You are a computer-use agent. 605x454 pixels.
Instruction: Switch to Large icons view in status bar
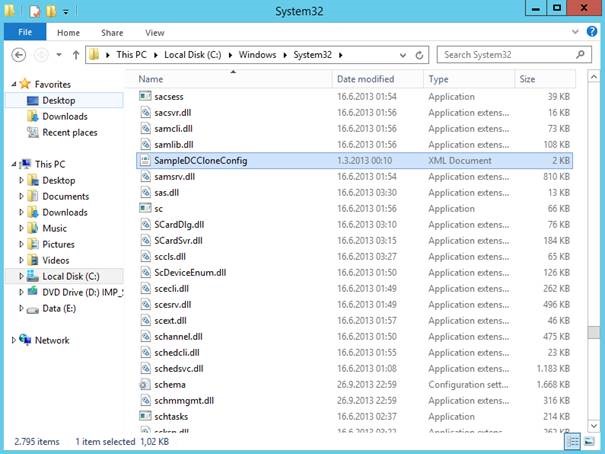click(589, 441)
